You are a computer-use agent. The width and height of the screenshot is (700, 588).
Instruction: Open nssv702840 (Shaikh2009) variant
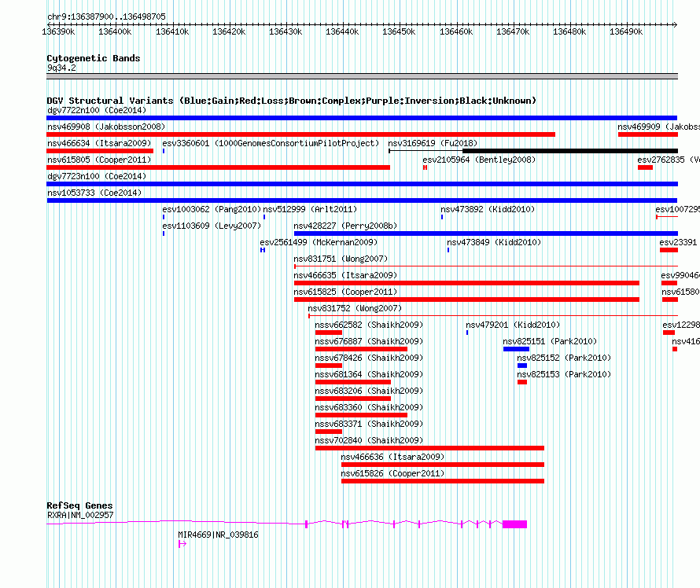point(369,440)
